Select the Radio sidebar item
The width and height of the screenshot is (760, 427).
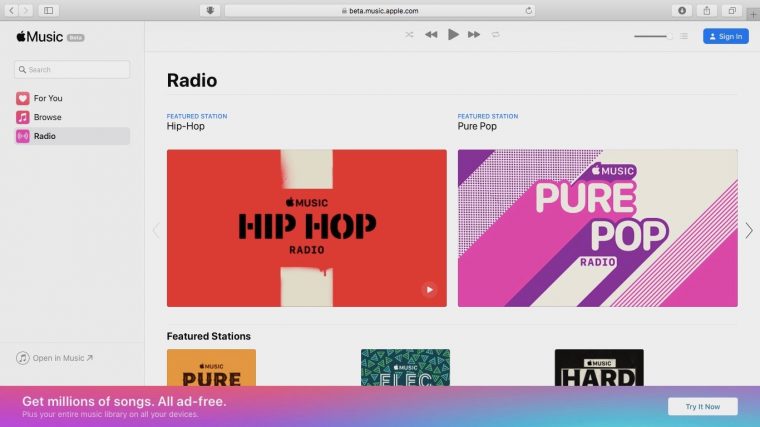click(x=44, y=136)
